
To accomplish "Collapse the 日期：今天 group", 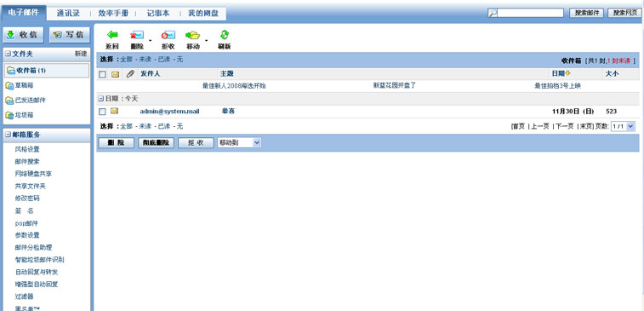I will point(101,99).
